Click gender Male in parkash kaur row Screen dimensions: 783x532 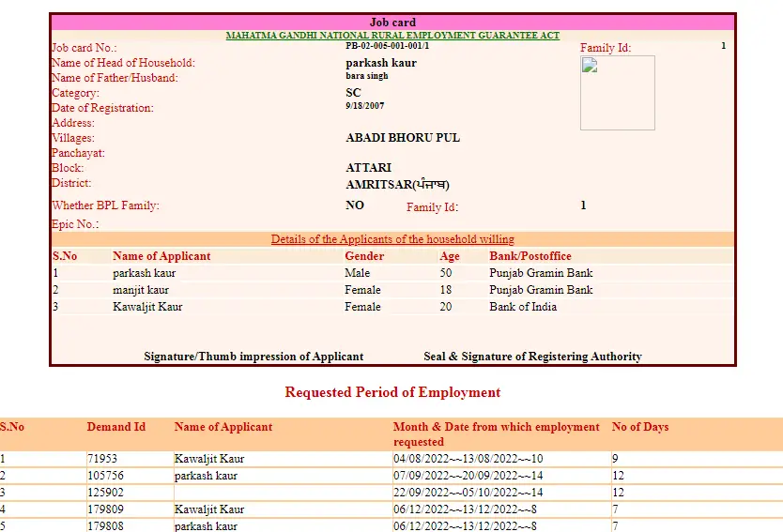[357, 273]
